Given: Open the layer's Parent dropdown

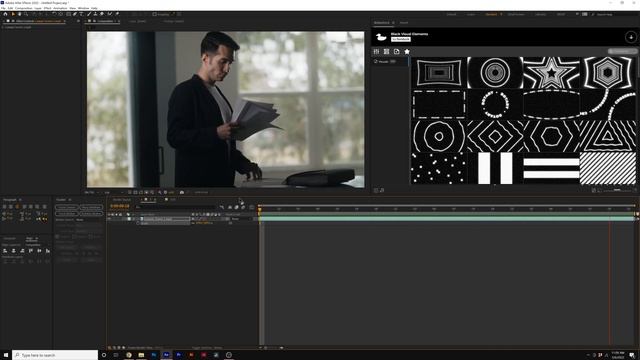Looking at the screenshot, I should click(x=241, y=219).
